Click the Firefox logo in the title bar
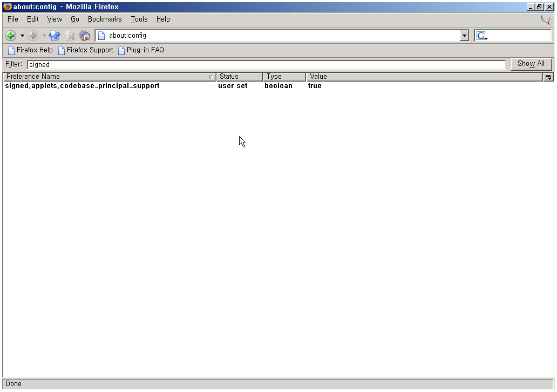The image size is (557, 392). click(8, 7)
